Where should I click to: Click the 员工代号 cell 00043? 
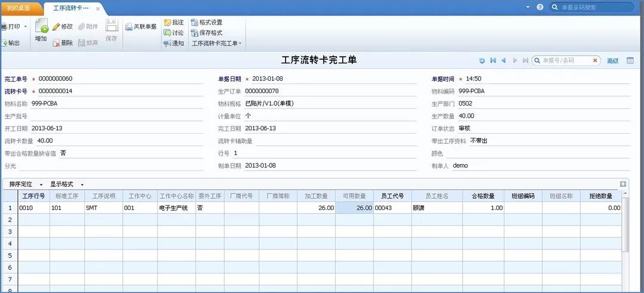[392, 208]
